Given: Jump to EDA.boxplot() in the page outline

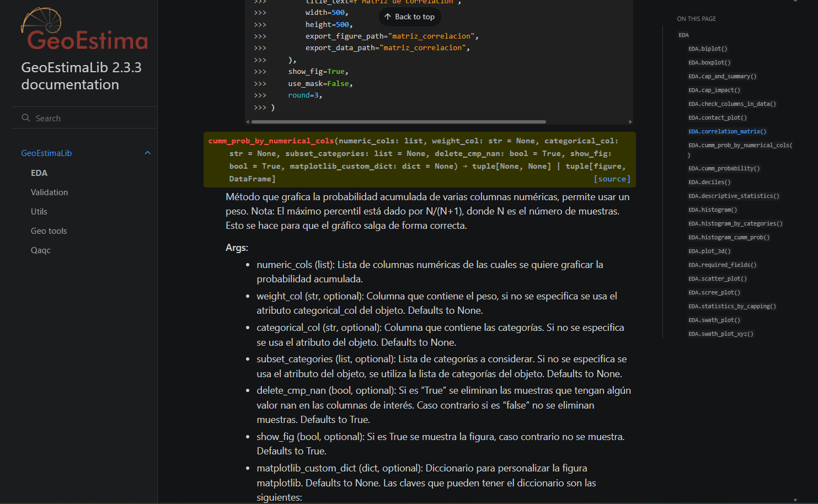Looking at the screenshot, I should [709, 62].
